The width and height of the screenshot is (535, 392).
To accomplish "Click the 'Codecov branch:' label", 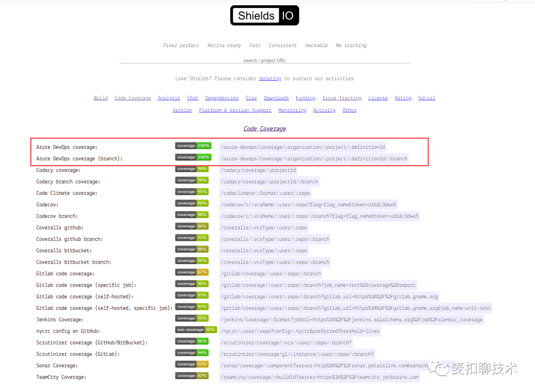I will coord(57,216).
